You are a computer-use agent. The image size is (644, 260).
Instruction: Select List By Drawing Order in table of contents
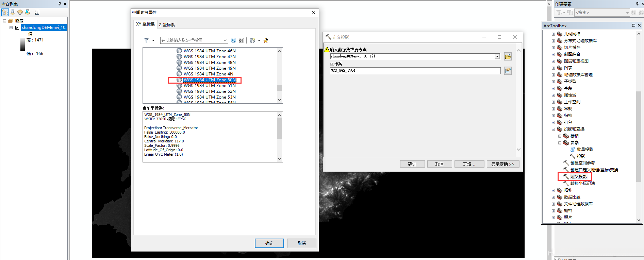pyautogui.click(x=5, y=12)
